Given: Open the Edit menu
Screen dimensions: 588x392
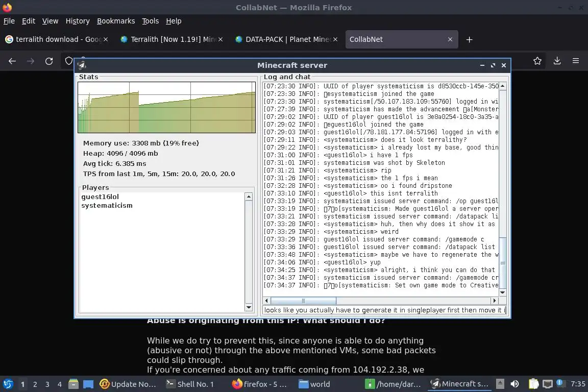Looking at the screenshot, I should pyautogui.click(x=29, y=21).
